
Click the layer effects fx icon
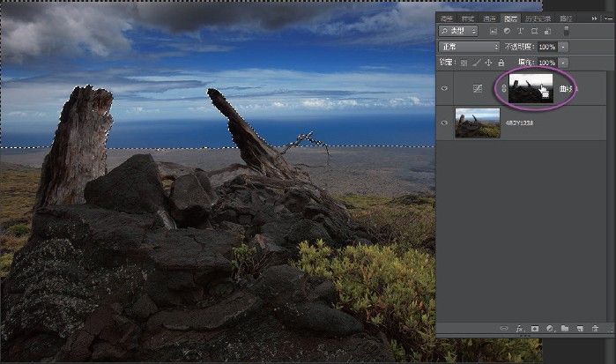click(x=522, y=328)
